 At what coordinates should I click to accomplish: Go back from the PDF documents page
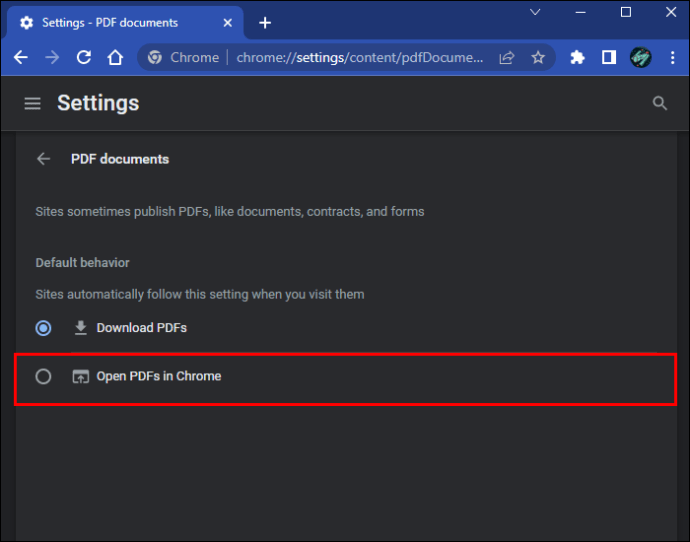point(44,159)
